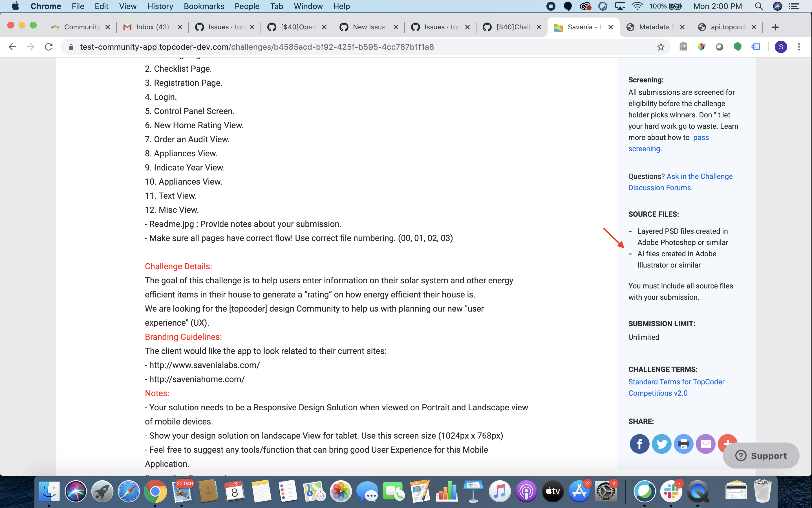Open Spotlight search in menu bar

(759, 6)
